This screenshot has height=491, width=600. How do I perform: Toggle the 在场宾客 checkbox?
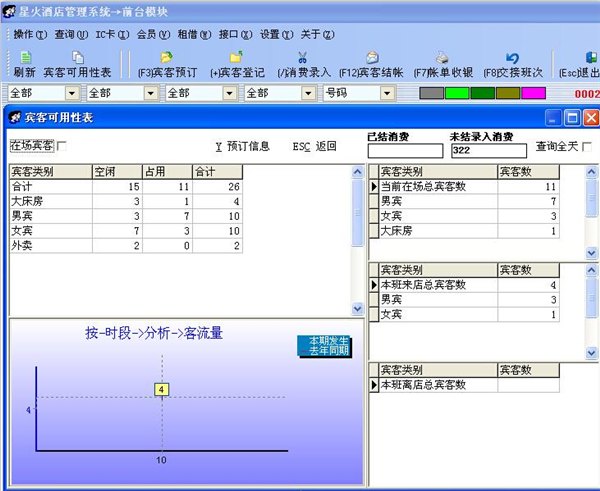coord(61,146)
